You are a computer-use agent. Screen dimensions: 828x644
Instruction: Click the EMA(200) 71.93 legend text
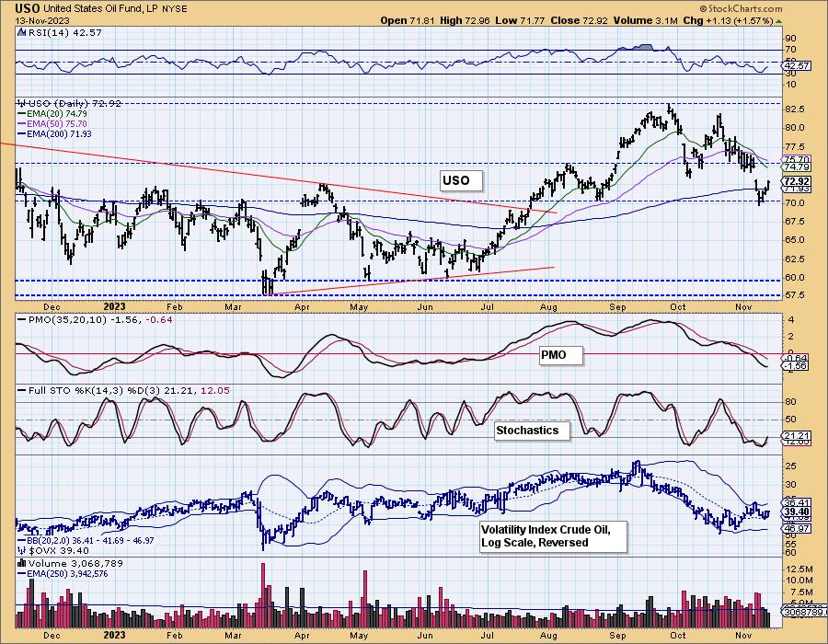coord(59,134)
